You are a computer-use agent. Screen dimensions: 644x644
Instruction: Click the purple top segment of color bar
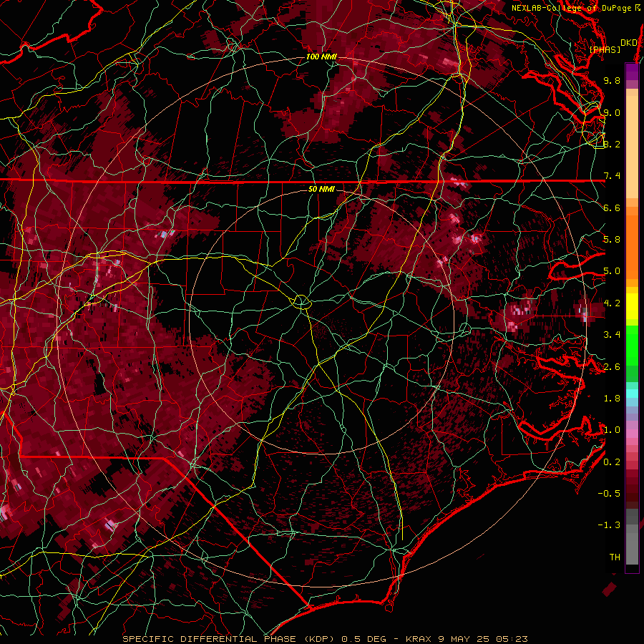pos(632,72)
